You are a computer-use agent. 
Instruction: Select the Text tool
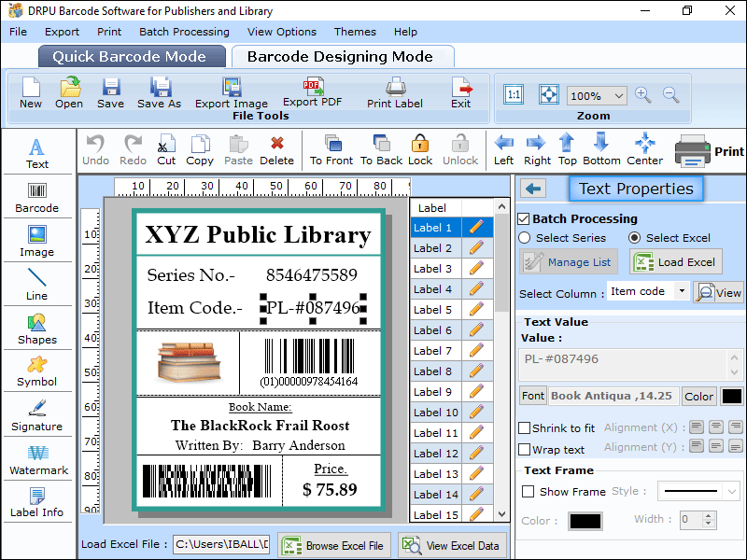coord(37,153)
